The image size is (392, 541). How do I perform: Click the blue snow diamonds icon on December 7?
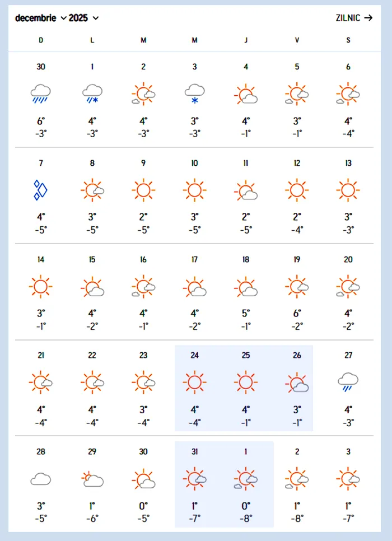click(x=40, y=189)
